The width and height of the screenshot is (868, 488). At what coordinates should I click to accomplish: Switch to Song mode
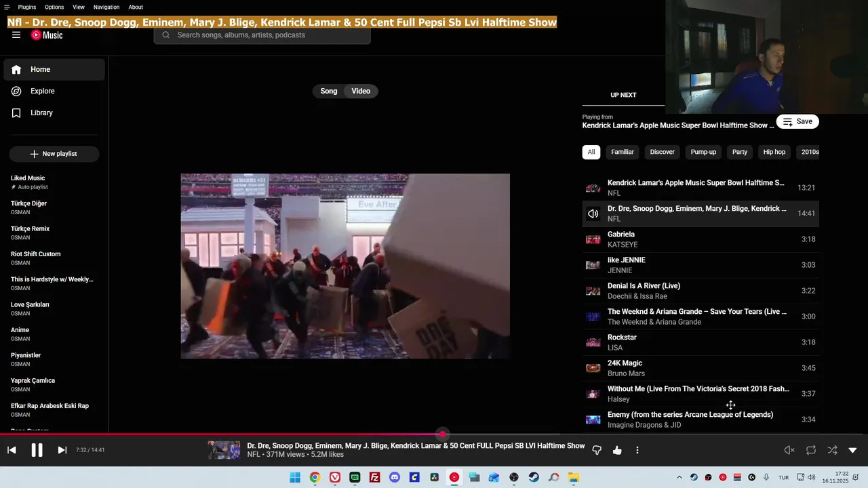(329, 91)
